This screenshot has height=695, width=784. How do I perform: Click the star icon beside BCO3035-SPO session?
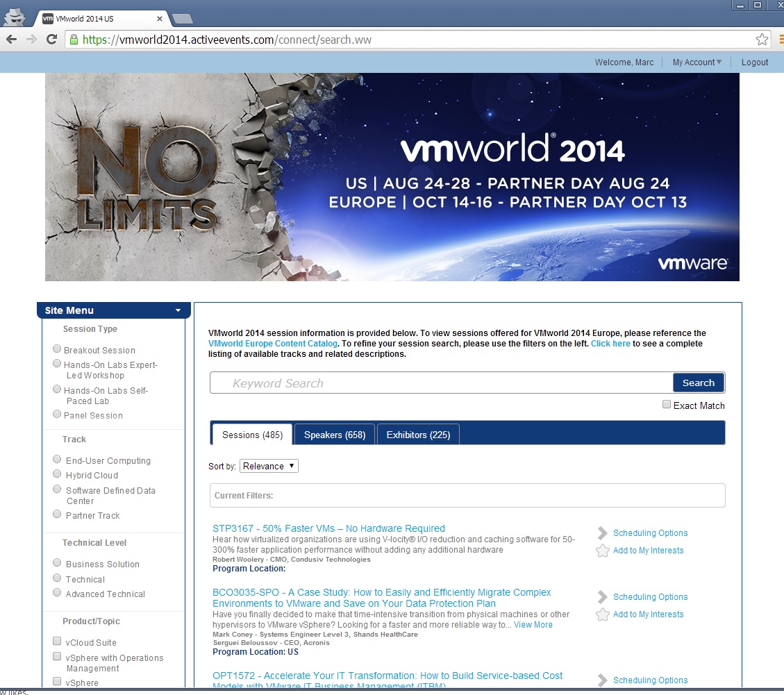[x=602, y=614]
